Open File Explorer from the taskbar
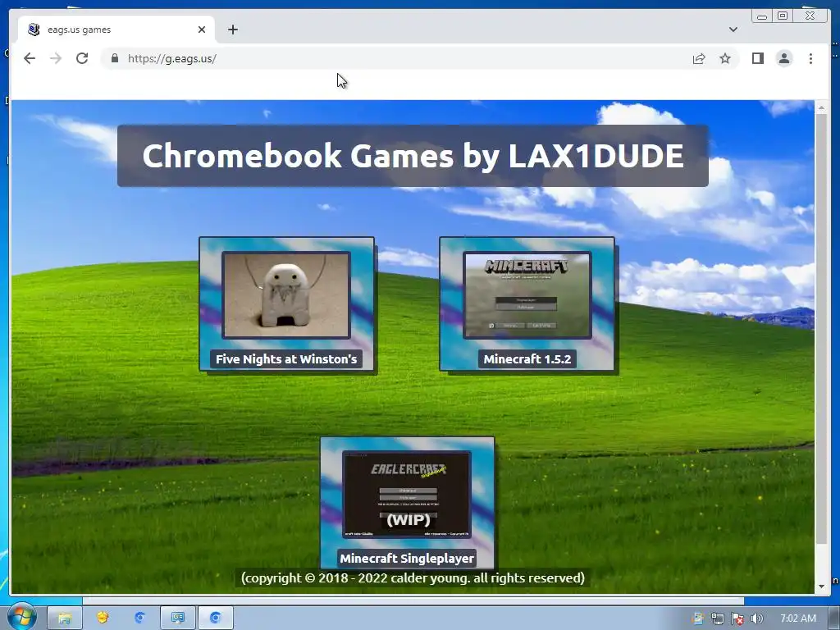The height and width of the screenshot is (630, 840). pyautogui.click(x=65, y=619)
